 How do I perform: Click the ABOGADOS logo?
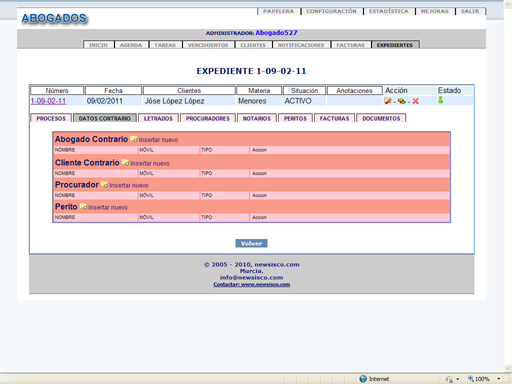tap(54, 18)
